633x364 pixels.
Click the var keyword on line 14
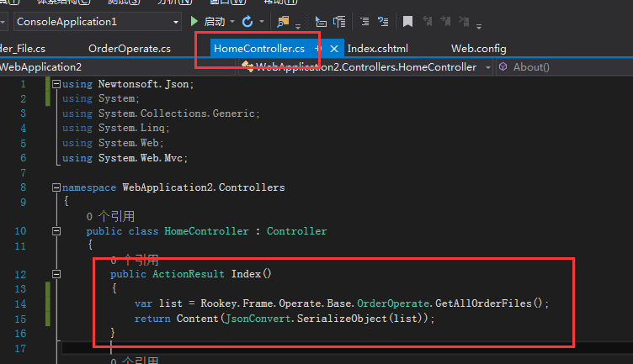tap(143, 303)
